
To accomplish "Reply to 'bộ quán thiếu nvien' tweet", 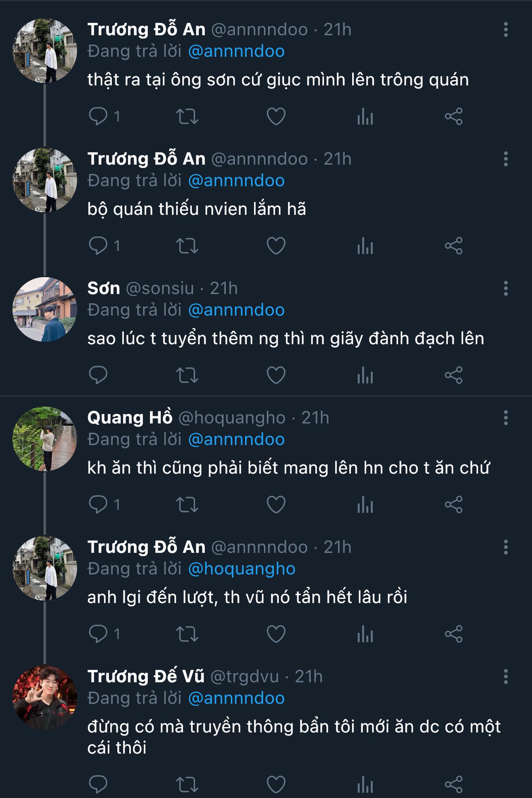I will point(98,246).
